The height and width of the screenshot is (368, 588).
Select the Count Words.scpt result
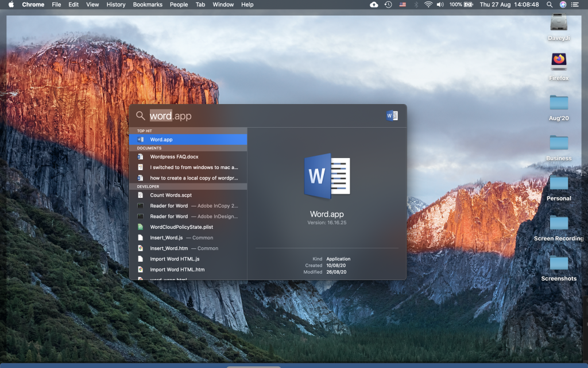(188, 195)
